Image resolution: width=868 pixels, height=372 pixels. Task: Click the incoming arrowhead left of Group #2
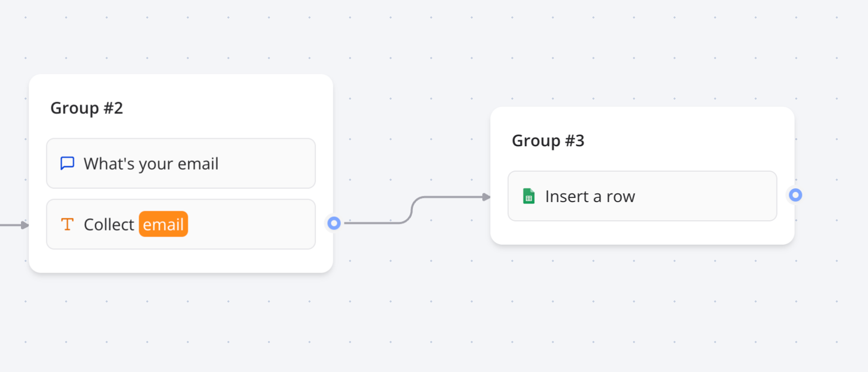pos(25,225)
